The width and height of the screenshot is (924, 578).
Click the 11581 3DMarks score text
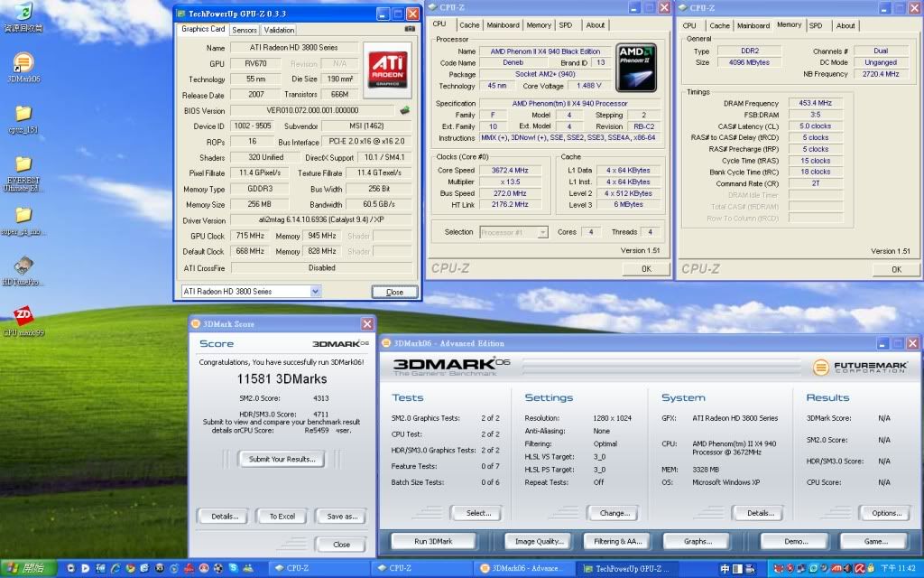[282, 378]
